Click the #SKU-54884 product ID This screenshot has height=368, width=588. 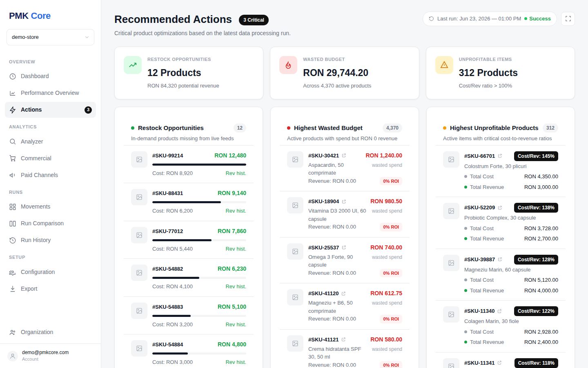point(168,345)
